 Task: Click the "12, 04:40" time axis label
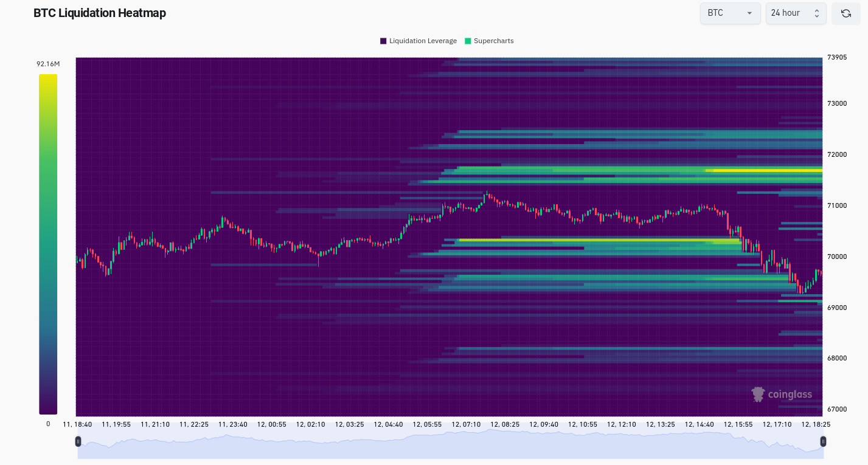click(x=389, y=424)
